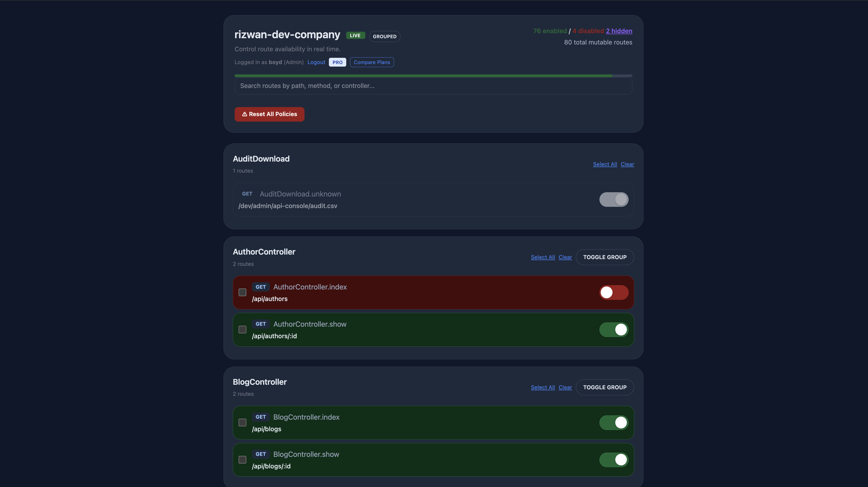Click the /api/blogs path text
The width and height of the screenshot is (868, 487).
click(267, 429)
